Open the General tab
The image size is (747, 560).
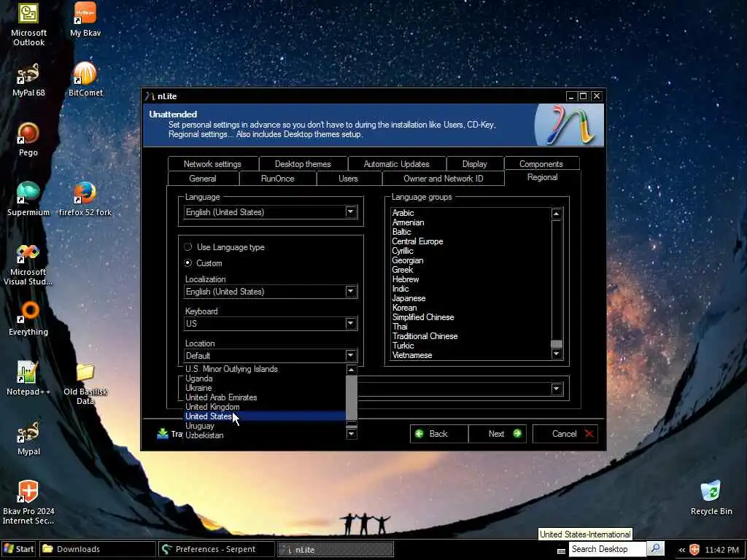click(203, 179)
